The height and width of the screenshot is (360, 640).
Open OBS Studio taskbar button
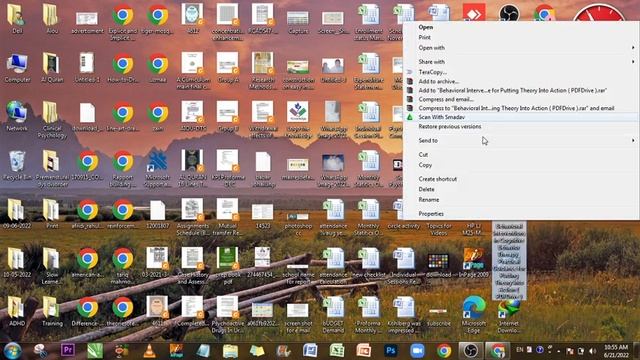[470, 351]
